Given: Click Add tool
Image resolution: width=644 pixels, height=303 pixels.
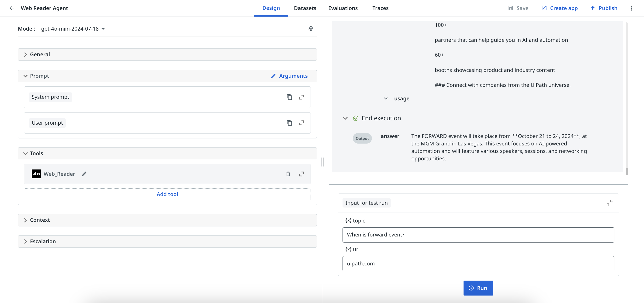Looking at the screenshot, I should (167, 194).
